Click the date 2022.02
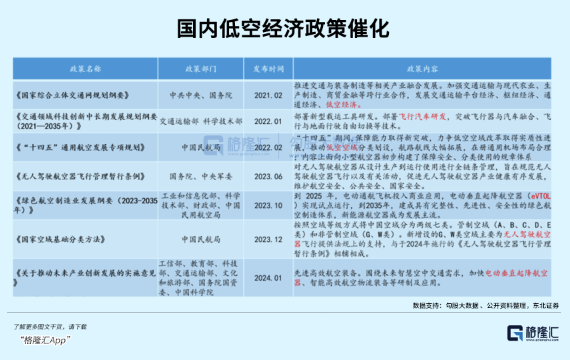 pos(268,147)
